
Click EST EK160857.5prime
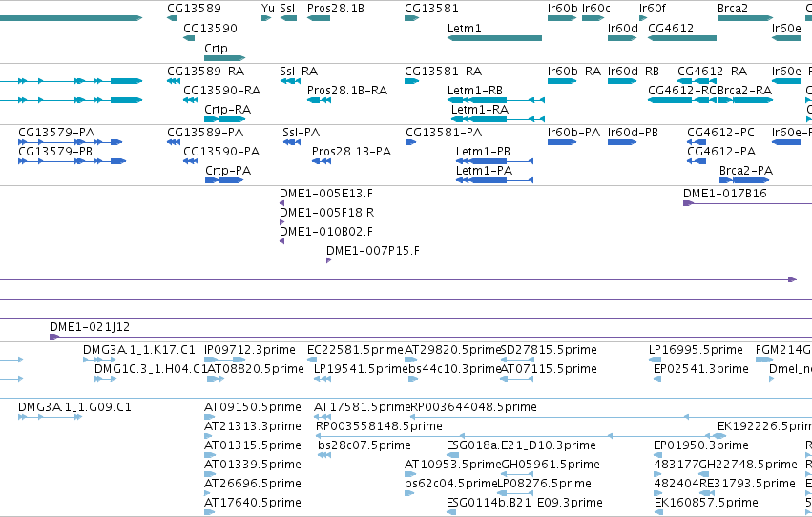pyautogui.click(x=658, y=512)
